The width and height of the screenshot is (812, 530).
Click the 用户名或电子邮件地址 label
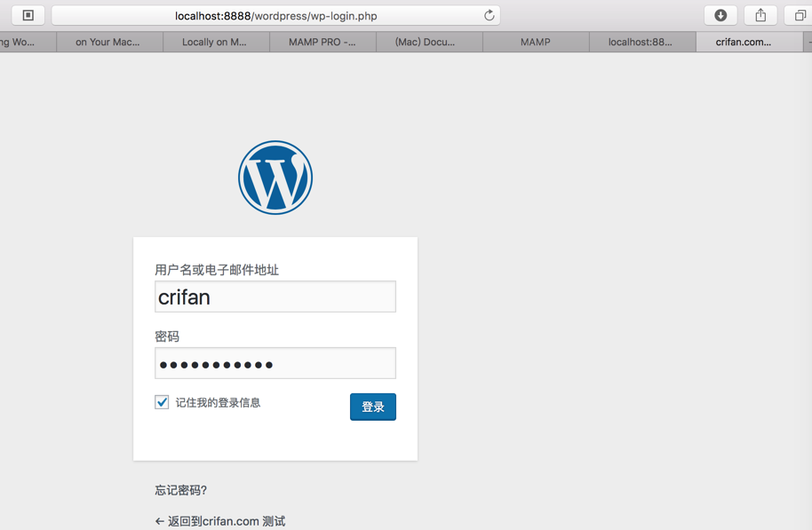coord(217,270)
